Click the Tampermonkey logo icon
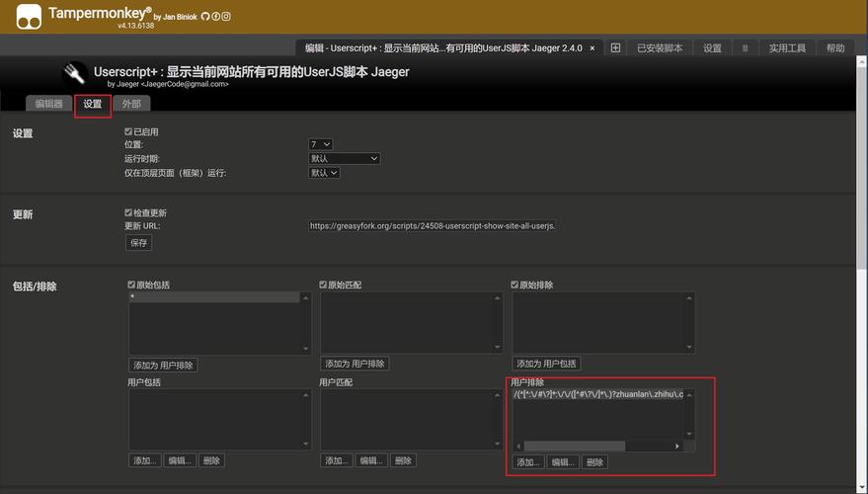Screen dimensions: 868x494 pyautogui.click(x=29, y=17)
